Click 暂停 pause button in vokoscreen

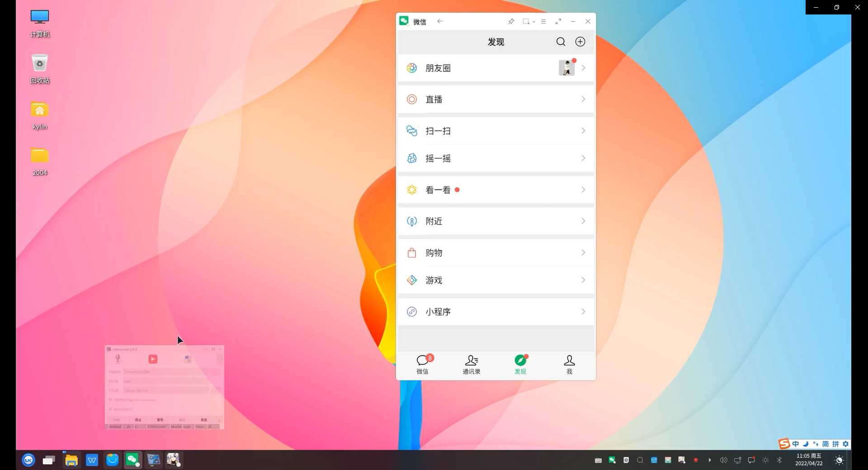coord(160,420)
